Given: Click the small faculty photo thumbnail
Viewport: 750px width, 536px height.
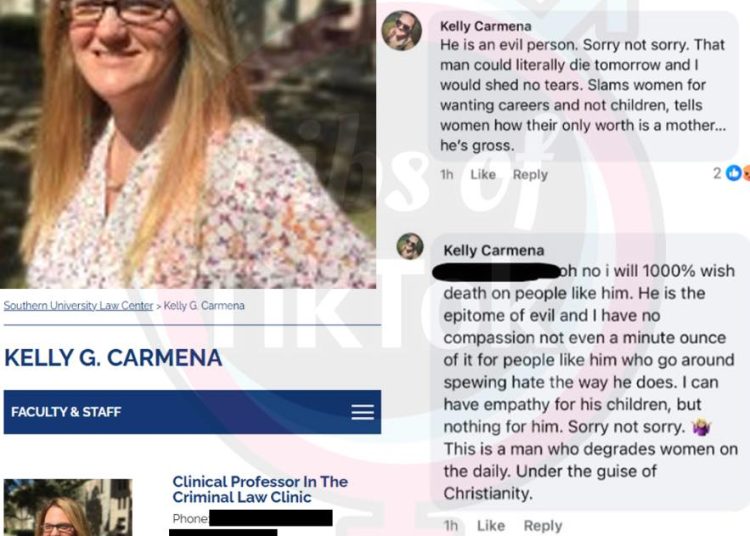Looking at the screenshot, I should (68, 507).
